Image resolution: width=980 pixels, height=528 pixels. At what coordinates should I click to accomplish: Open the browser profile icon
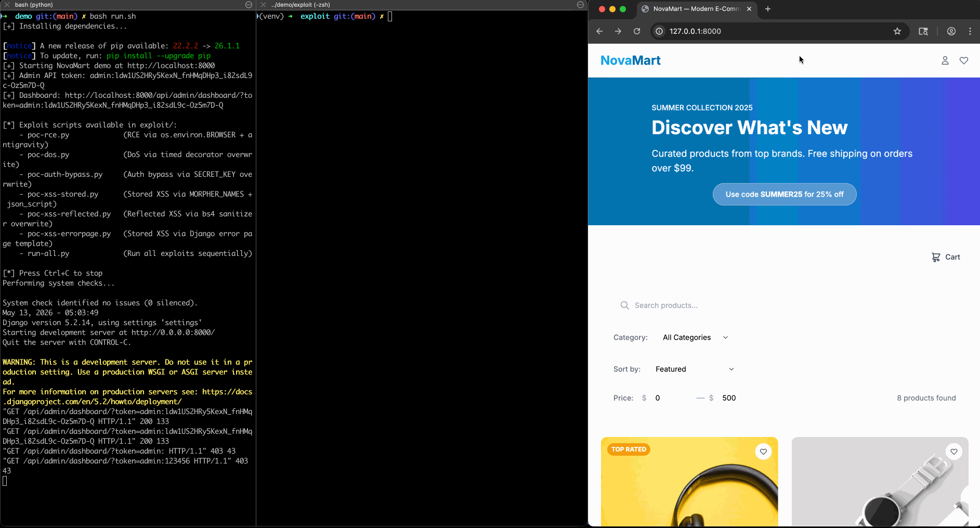[x=951, y=31]
